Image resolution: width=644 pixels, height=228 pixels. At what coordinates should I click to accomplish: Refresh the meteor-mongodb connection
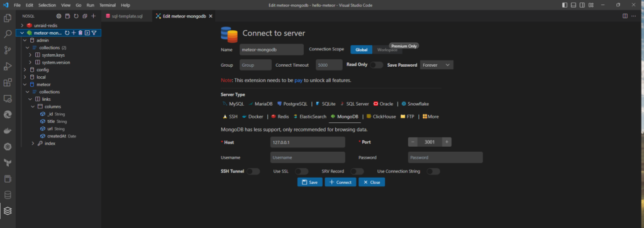click(67, 33)
